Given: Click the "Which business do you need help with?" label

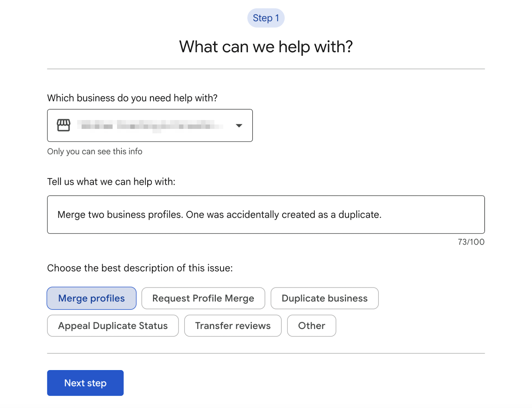Looking at the screenshot, I should [x=132, y=98].
